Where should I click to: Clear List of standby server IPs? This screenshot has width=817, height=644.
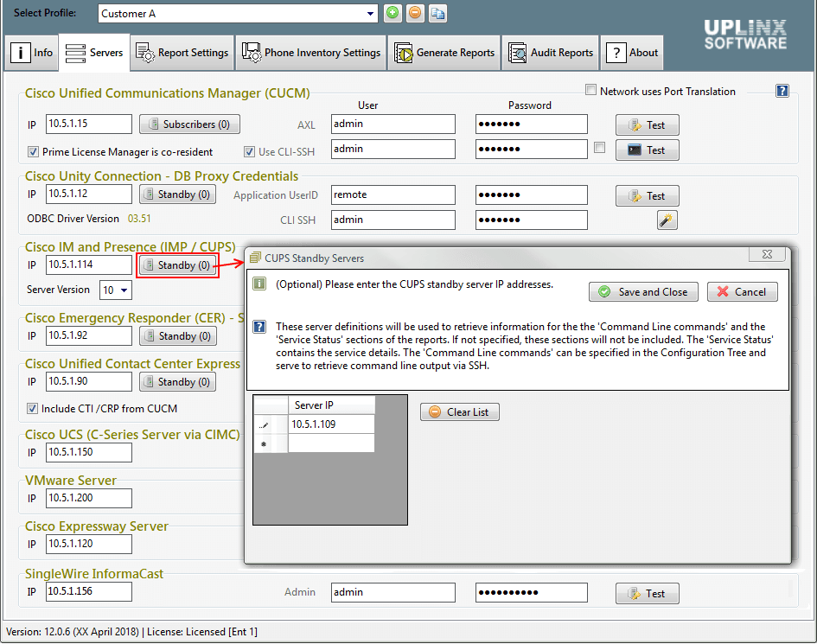pyautogui.click(x=460, y=412)
